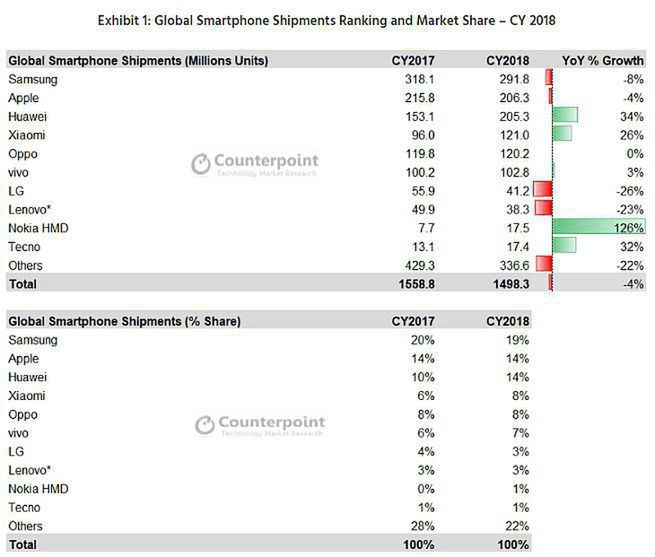The image size is (655, 557).
Task: Select Samsung's CY2017 shipment value 318.1
Action: coord(412,79)
